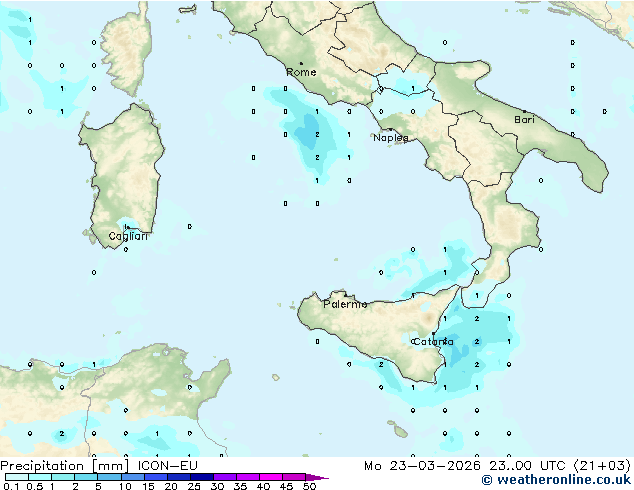Select the 35–40 mm legend swatch

click(x=248, y=477)
